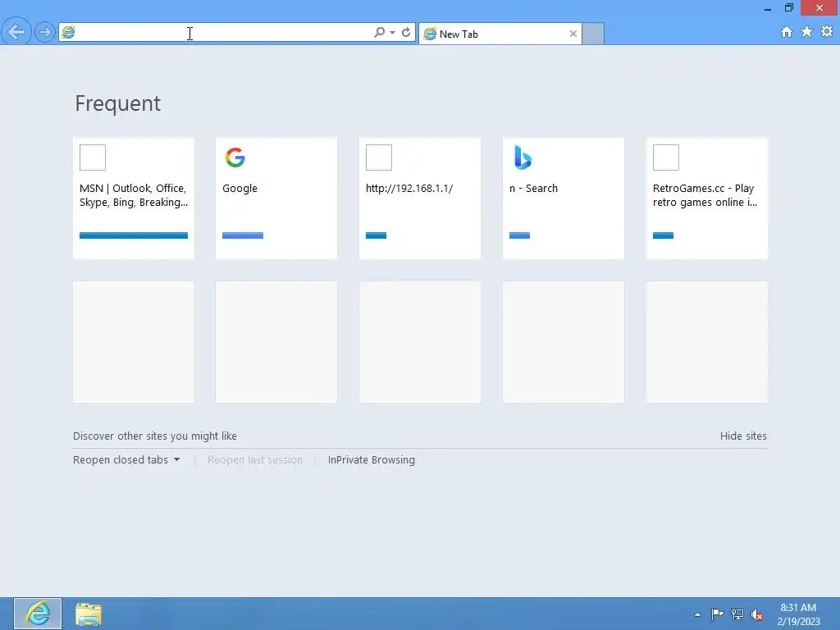The image size is (840, 630).
Task: Click the Internet Explorer page icon in address bar
Action: point(69,33)
